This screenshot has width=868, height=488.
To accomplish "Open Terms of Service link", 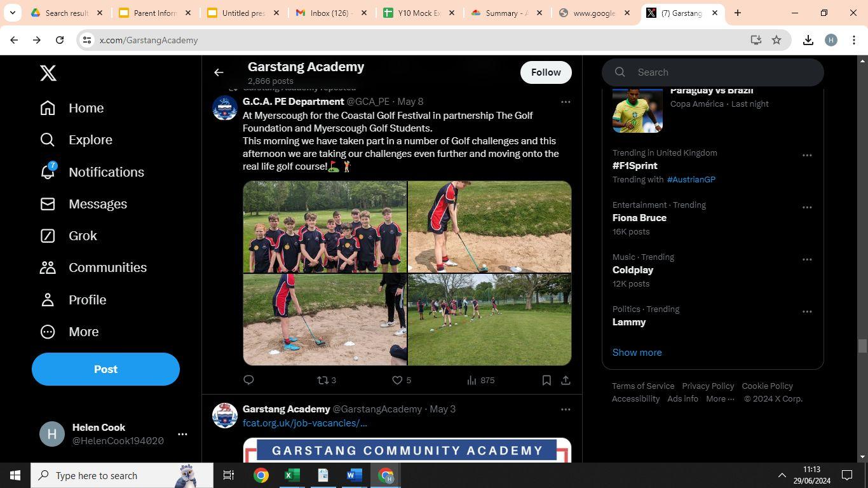I will pyautogui.click(x=643, y=386).
